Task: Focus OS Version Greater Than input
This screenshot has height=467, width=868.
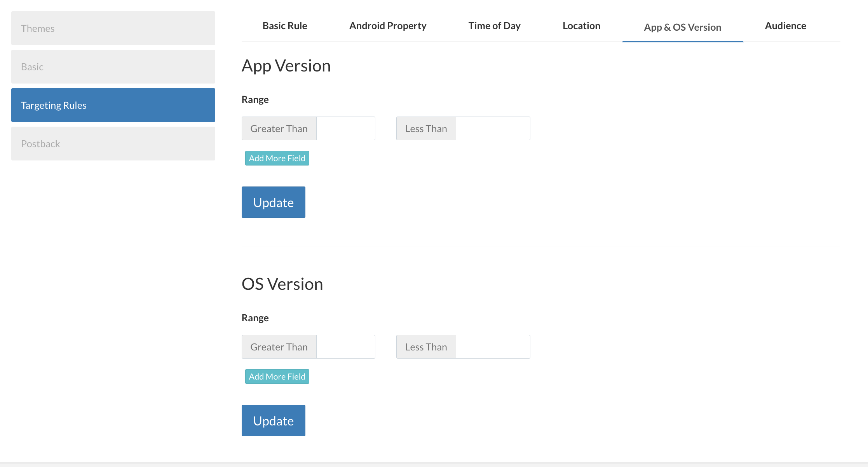Action: pyautogui.click(x=345, y=347)
